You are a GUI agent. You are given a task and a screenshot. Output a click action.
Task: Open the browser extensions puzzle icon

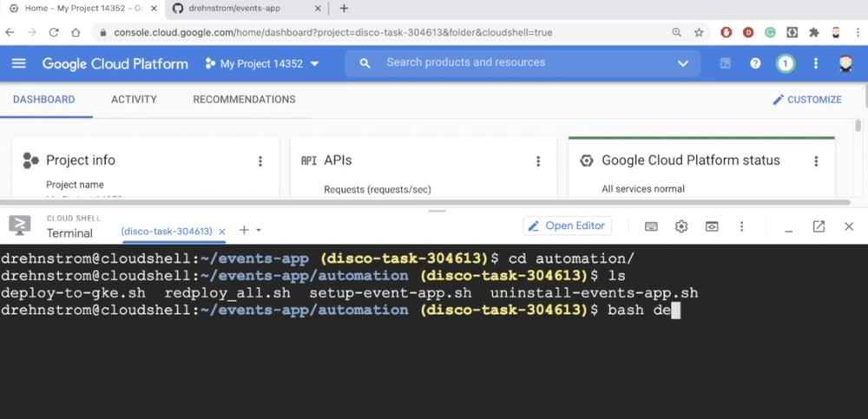point(814,33)
